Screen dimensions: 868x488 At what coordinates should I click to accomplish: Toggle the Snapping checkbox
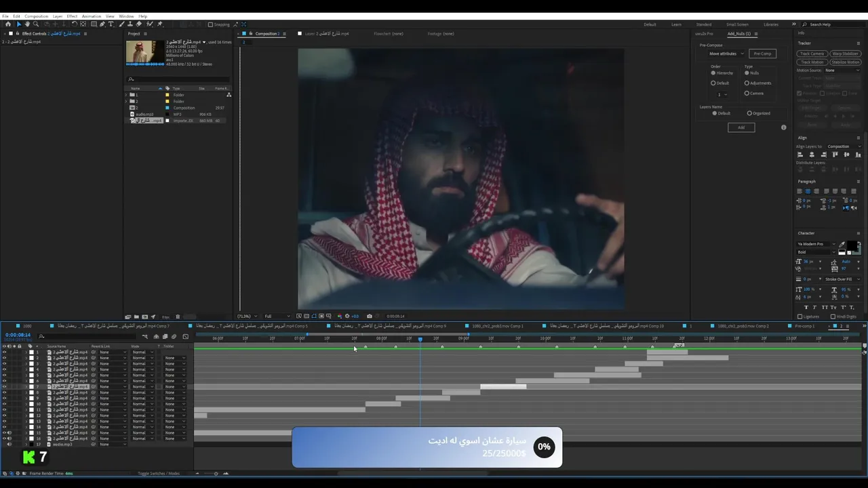point(210,24)
